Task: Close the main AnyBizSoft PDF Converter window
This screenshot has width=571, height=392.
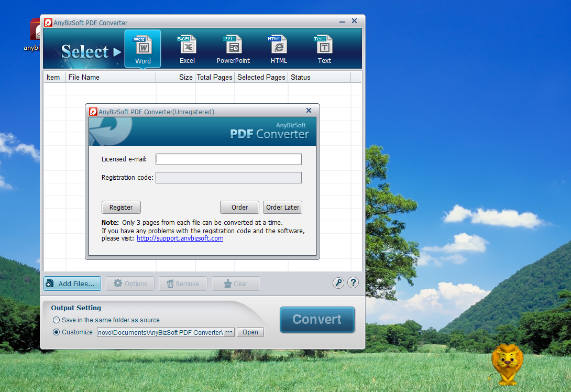Action: tap(354, 21)
